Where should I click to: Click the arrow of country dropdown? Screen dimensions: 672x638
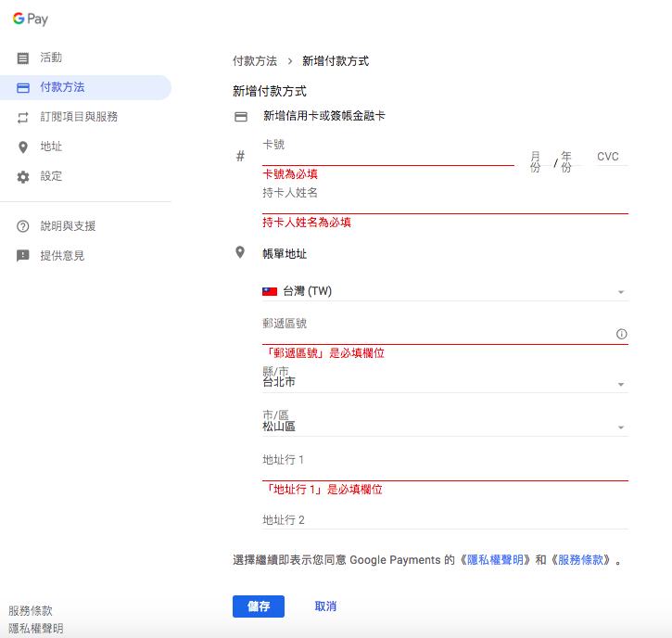[621, 292]
